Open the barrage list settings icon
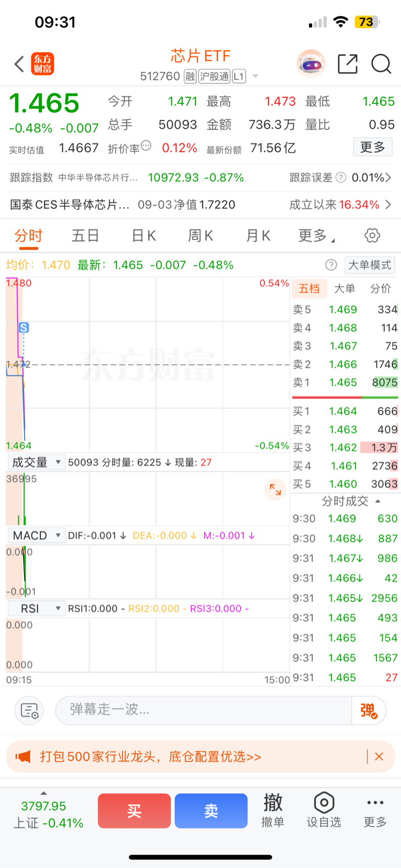 pos(29,710)
